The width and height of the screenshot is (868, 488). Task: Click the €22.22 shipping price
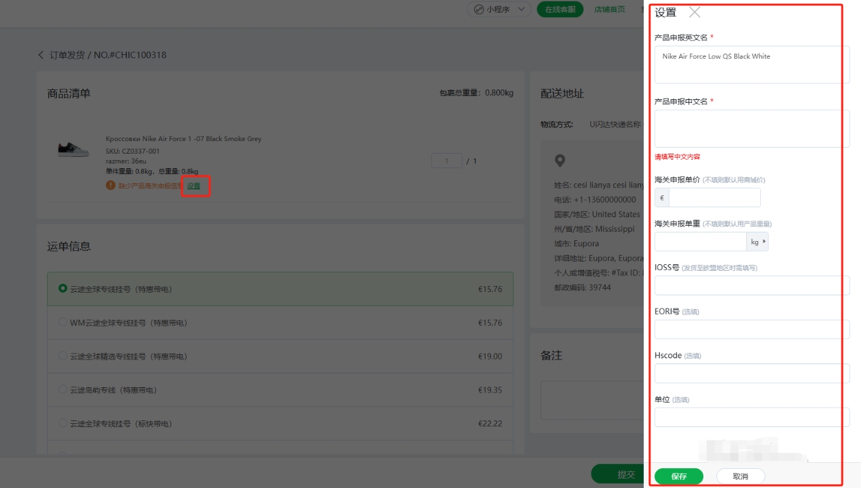490,423
